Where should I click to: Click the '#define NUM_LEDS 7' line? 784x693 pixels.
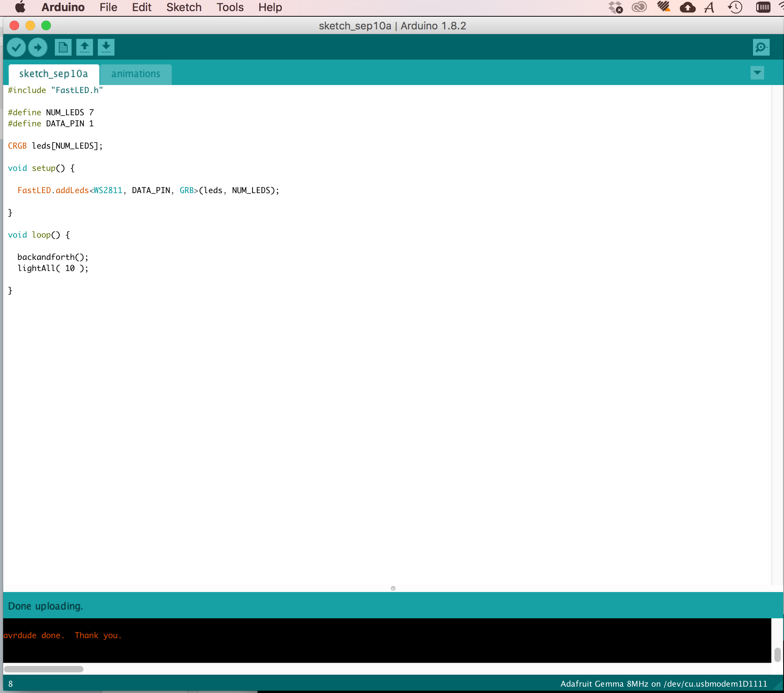coord(51,112)
